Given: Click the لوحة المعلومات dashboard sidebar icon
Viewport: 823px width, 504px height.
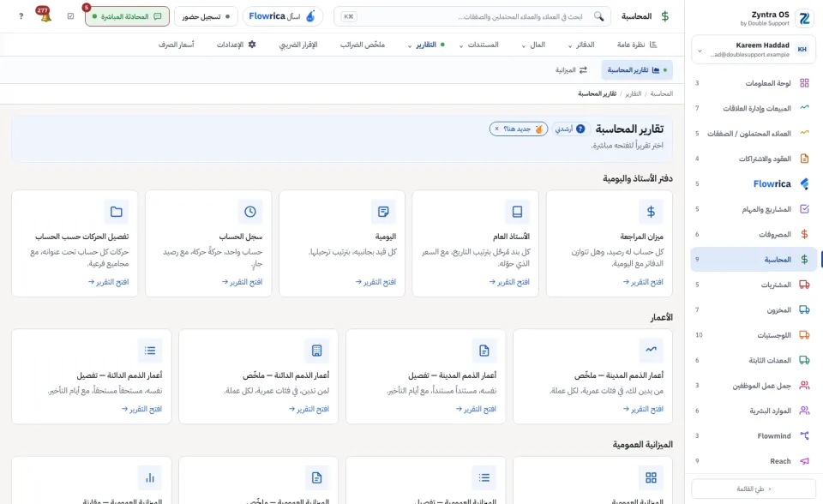Looking at the screenshot, I should pyautogui.click(x=804, y=83).
